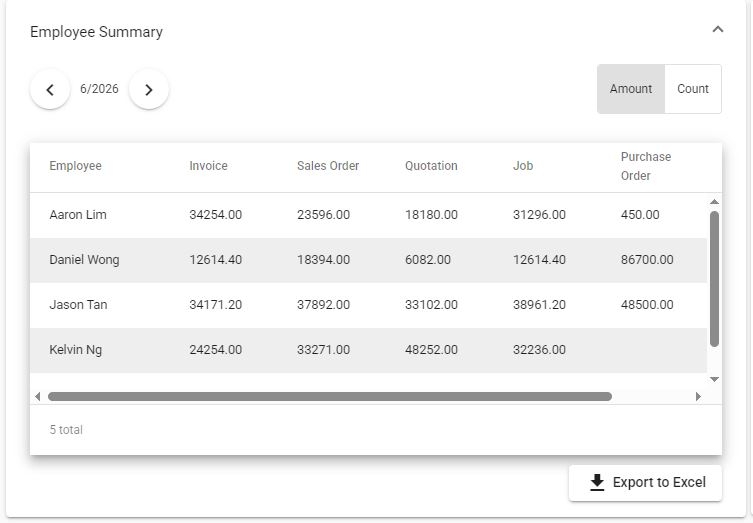
Task: Click Kelvin Ng's job amount 32236.00
Action: [539, 350]
